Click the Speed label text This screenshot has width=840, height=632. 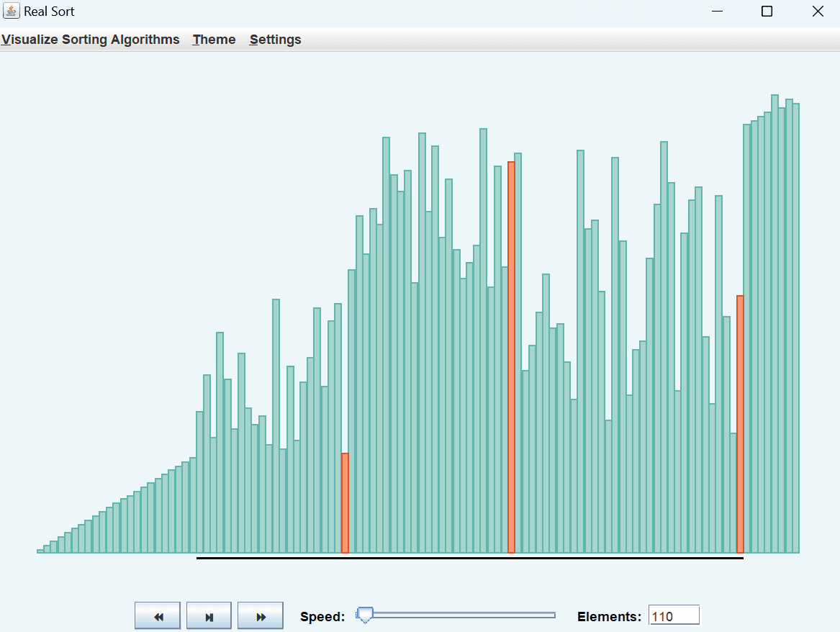[x=322, y=615]
